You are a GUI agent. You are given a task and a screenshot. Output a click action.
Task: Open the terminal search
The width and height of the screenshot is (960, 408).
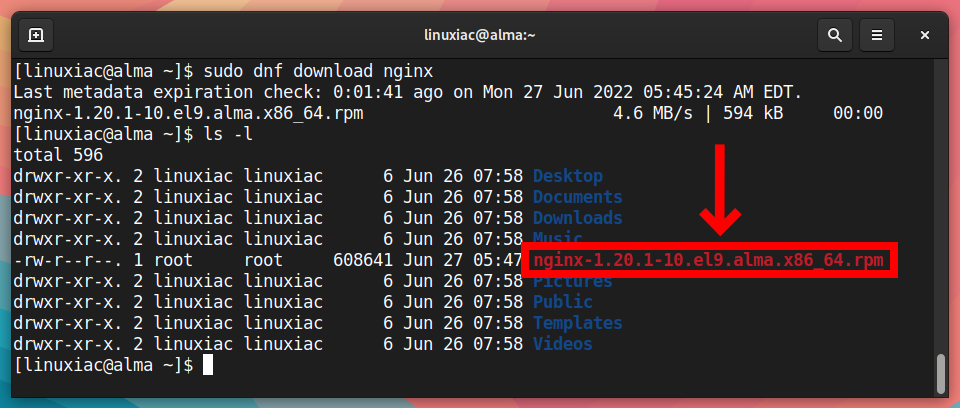tap(835, 36)
